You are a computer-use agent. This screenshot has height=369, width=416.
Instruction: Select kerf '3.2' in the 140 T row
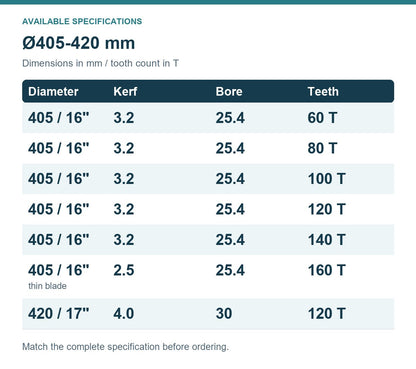tap(124, 240)
